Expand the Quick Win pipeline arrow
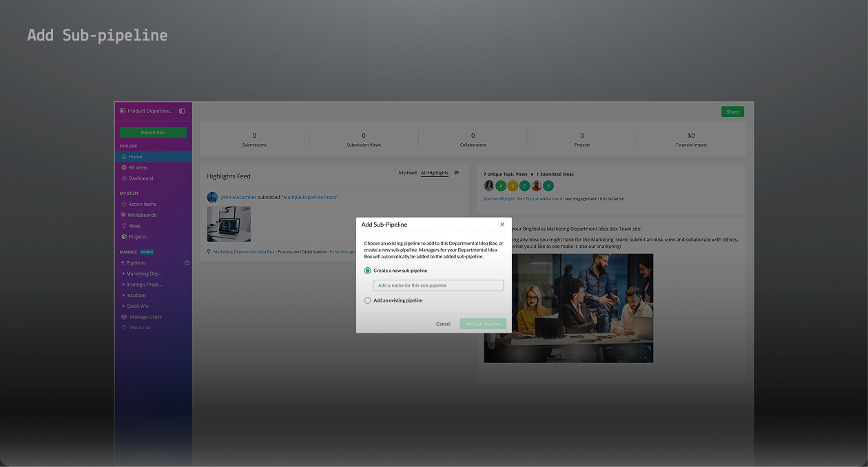 pos(123,306)
